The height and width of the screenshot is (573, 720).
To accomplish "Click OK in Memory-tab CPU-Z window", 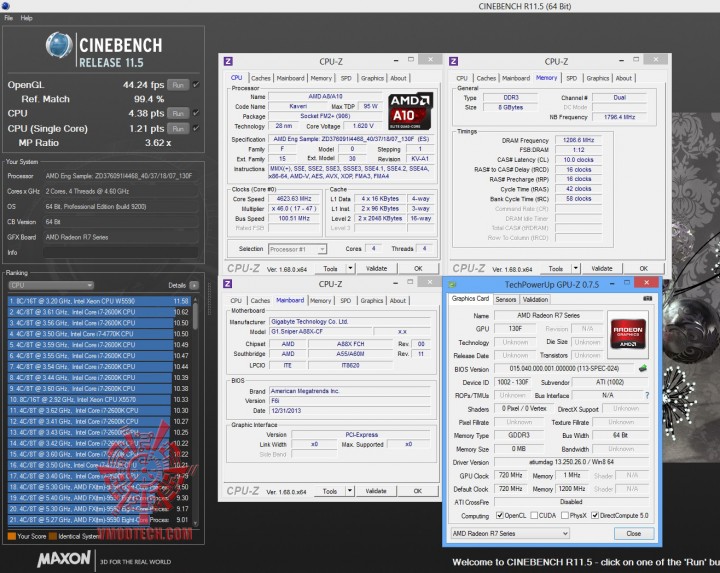I will [643, 268].
